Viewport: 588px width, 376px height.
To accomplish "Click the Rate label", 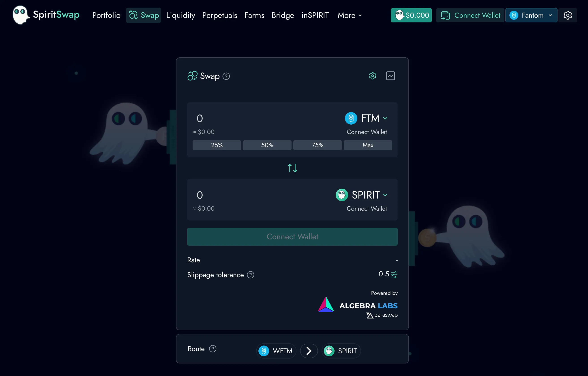I will click(193, 260).
